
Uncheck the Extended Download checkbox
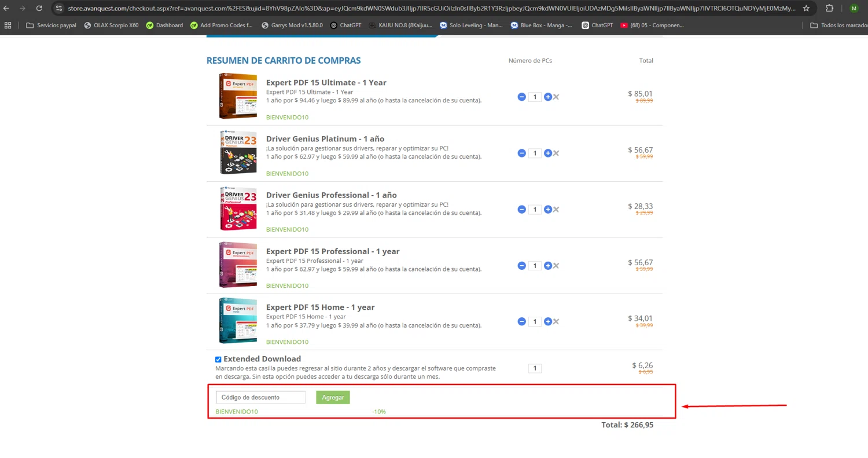click(218, 360)
